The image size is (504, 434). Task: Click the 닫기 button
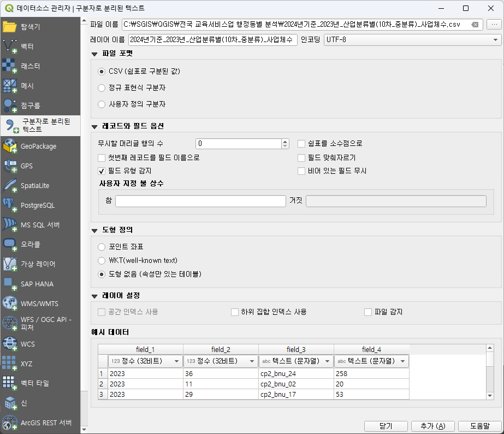click(386, 426)
